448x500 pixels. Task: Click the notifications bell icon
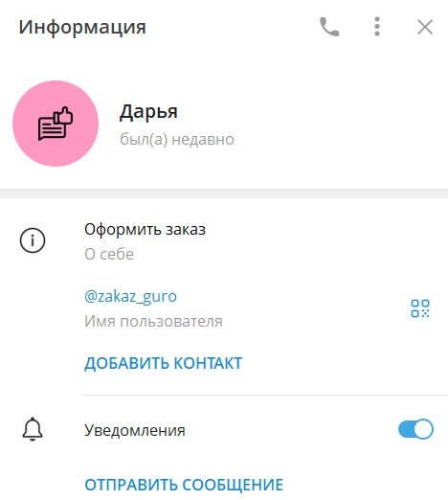coord(33,429)
